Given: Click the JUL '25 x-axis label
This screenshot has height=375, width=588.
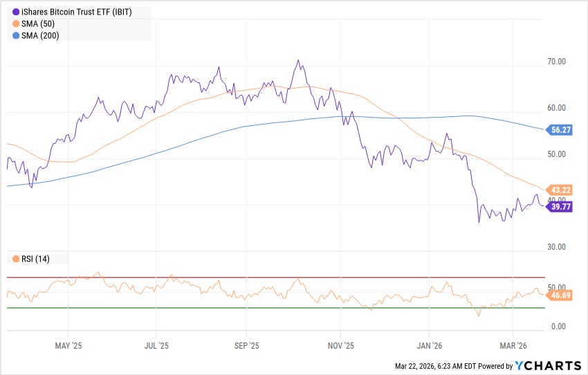Looking at the screenshot, I should [156, 346].
